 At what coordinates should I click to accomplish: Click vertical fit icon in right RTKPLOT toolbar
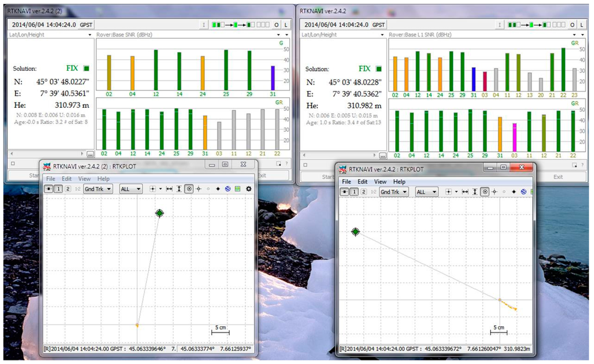pos(474,192)
